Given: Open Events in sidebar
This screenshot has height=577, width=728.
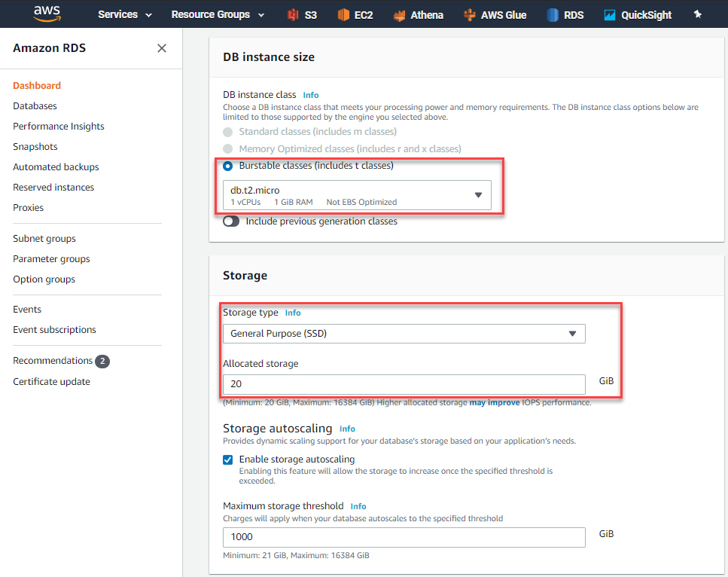Looking at the screenshot, I should (27, 310).
